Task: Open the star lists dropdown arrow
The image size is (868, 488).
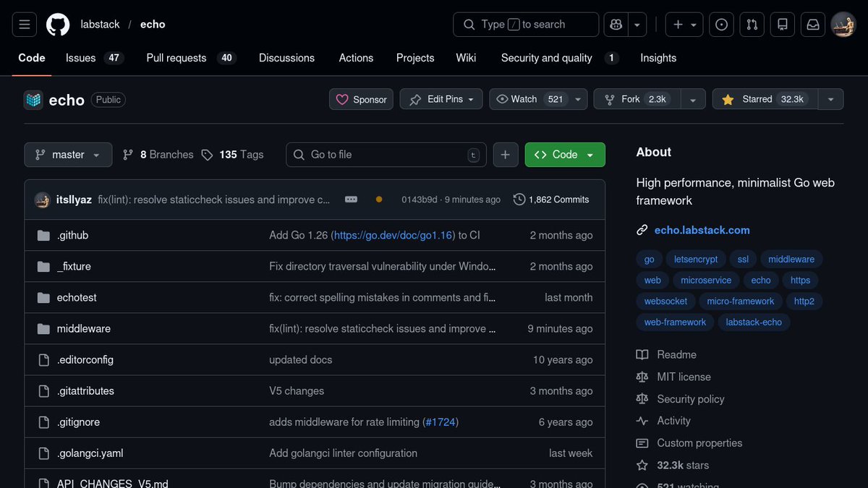Action: click(831, 99)
